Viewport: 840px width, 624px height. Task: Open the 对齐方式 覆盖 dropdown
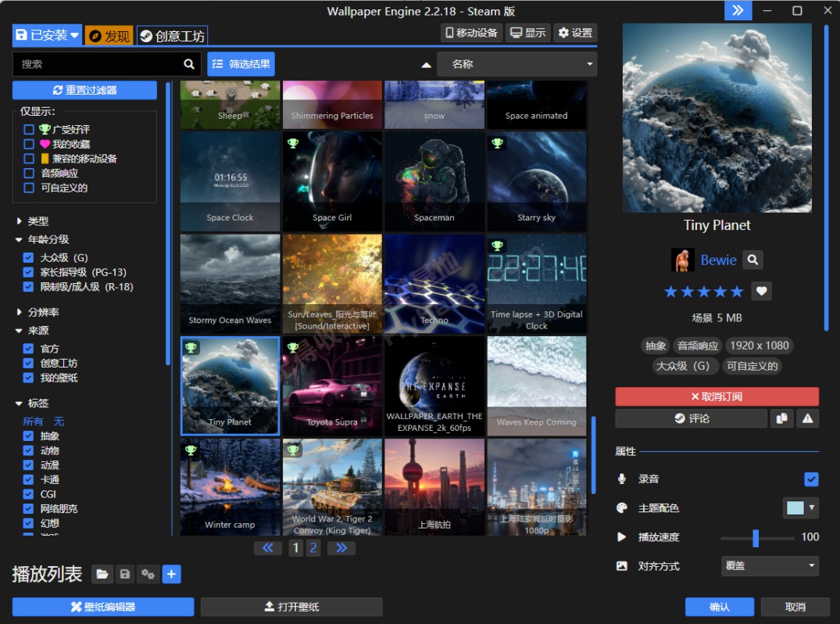(x=769, y=565)
